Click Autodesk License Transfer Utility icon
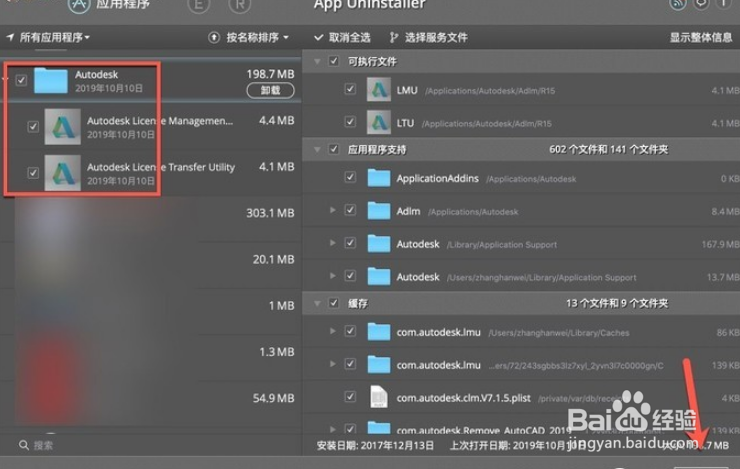 click(63, 173)
